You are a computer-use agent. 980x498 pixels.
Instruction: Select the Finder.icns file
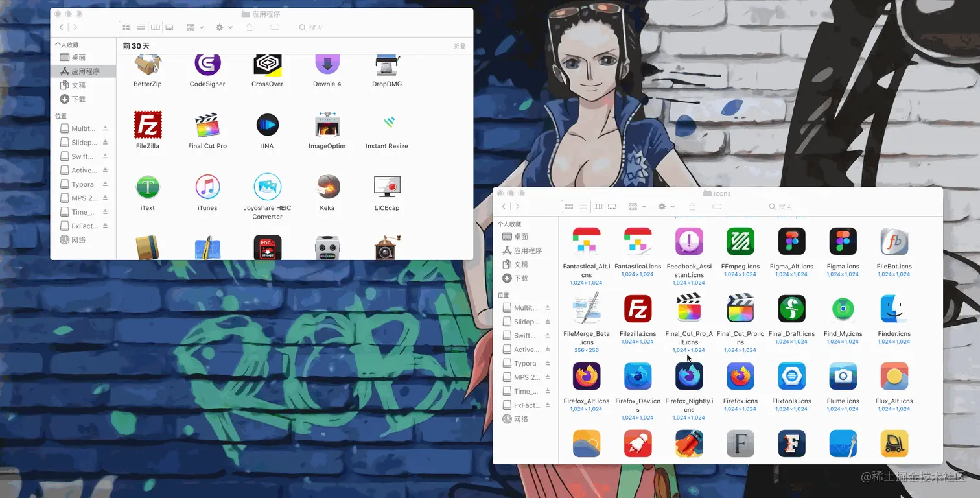pyautogui.click(x=894, y=309)
